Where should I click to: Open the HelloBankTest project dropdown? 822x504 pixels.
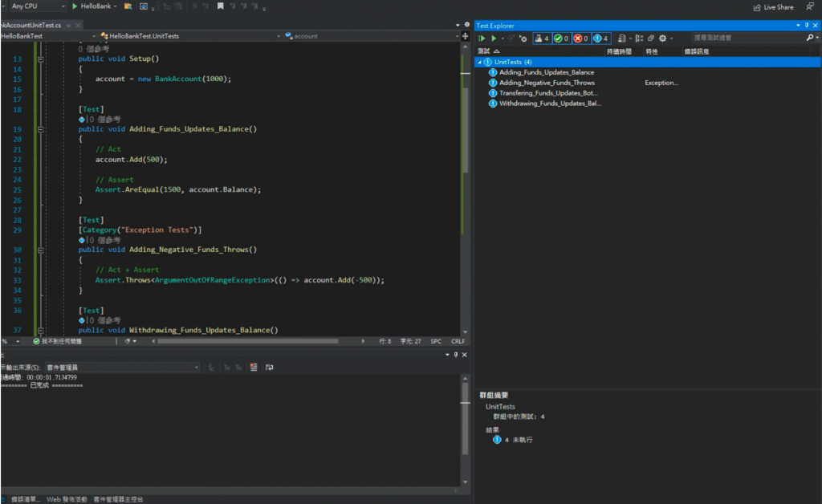point(48,36)
